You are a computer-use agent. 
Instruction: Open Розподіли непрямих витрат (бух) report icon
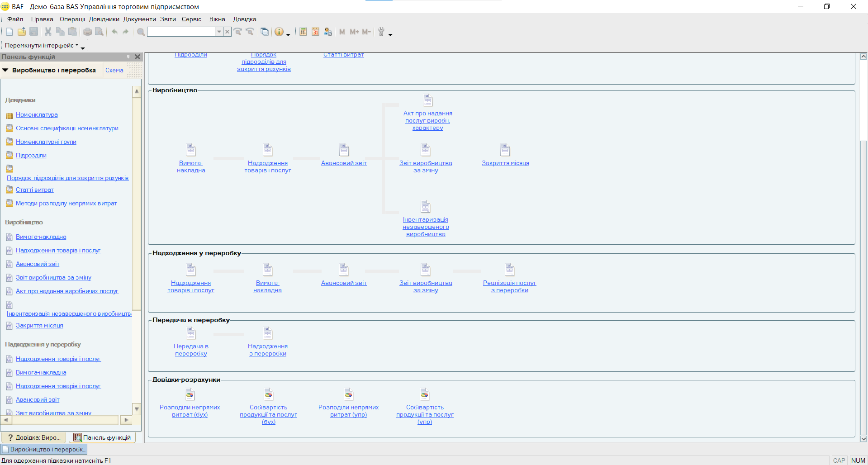point(190,394)
